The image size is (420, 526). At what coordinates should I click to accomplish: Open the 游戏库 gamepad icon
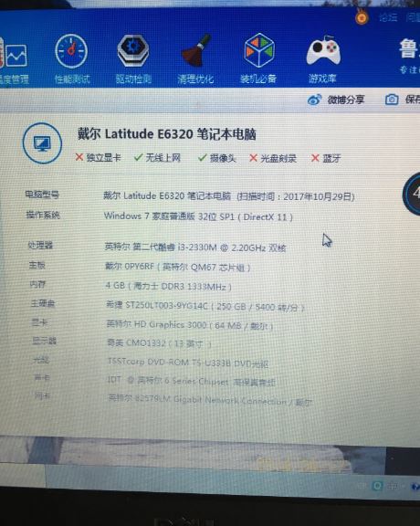pos(323,51)
